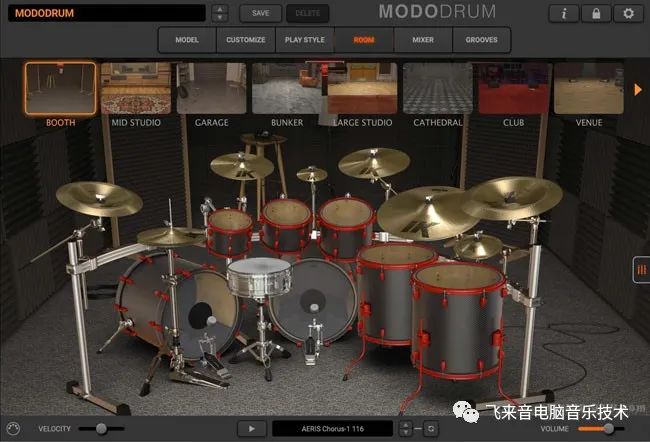The width and height of the screenshot is (650, 442).
Task: Click the BOOTH room label
Action: [x=61, y=123]
